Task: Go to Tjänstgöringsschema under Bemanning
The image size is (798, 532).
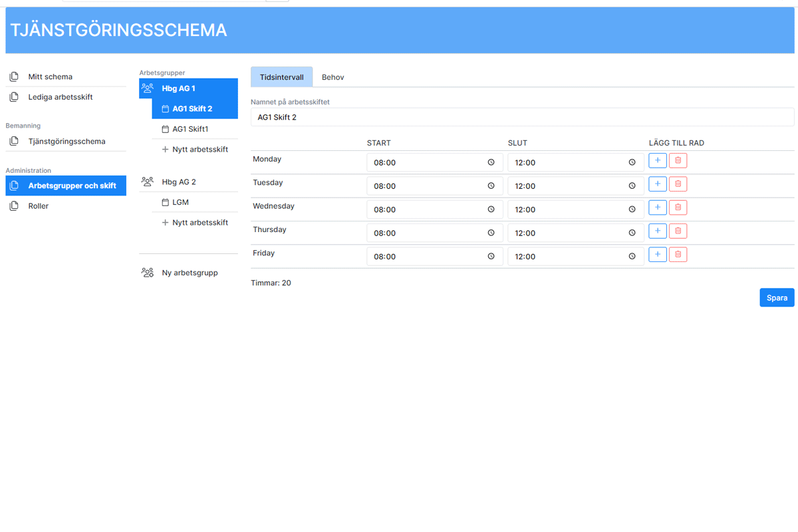Action: [66, 141]
